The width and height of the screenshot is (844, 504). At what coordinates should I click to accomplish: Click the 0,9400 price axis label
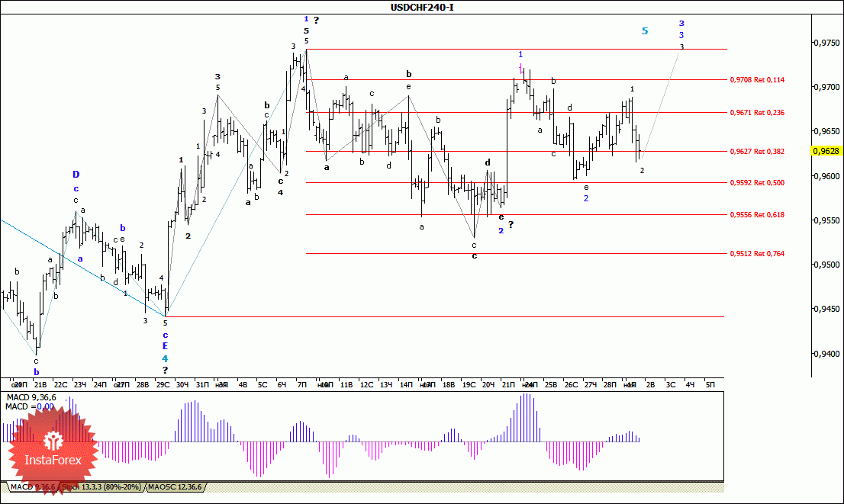tap(826, 354)
